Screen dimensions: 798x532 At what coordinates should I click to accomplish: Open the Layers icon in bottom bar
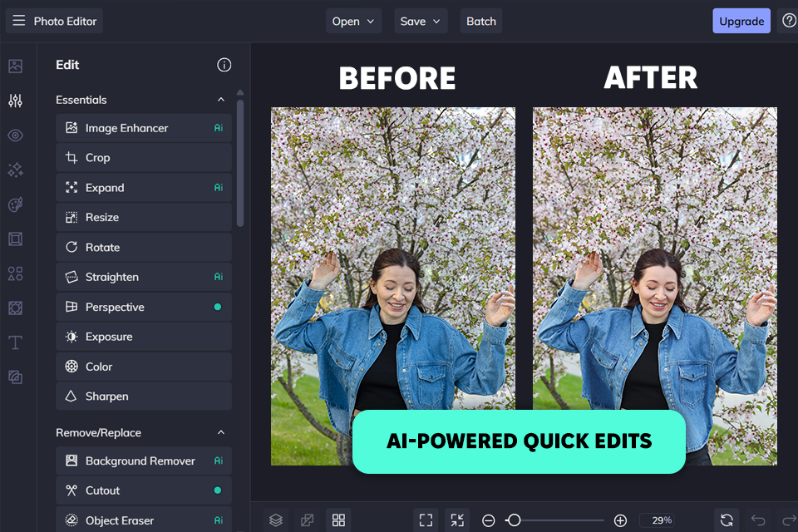(276, 520)
